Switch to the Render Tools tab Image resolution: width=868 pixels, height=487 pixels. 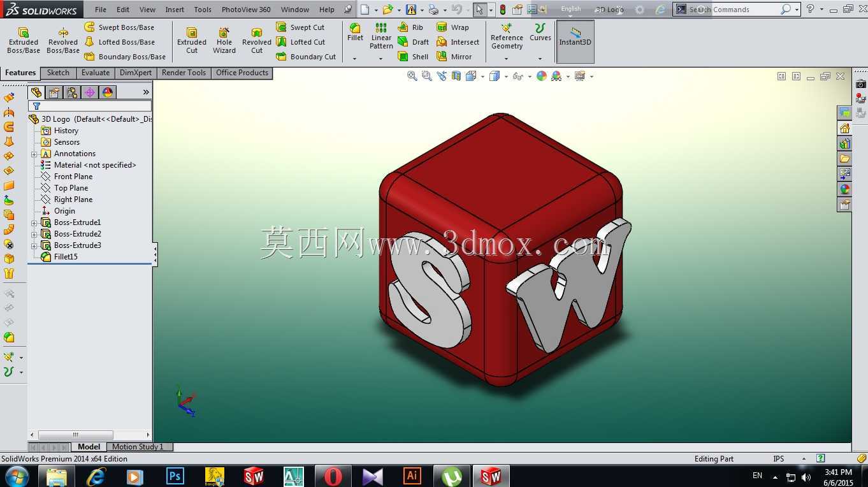(184, 73)
